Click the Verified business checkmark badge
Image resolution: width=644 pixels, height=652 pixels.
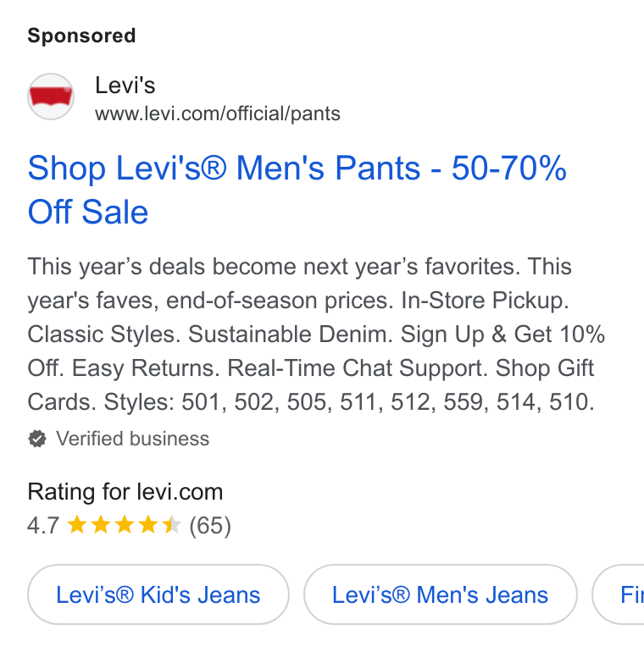(37, 439)
